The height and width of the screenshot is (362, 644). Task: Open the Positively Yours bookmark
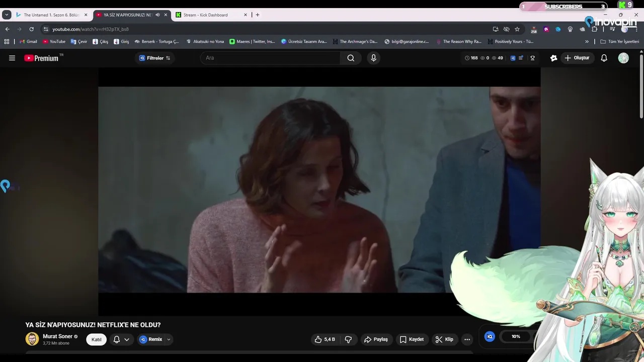click(510, 42)
